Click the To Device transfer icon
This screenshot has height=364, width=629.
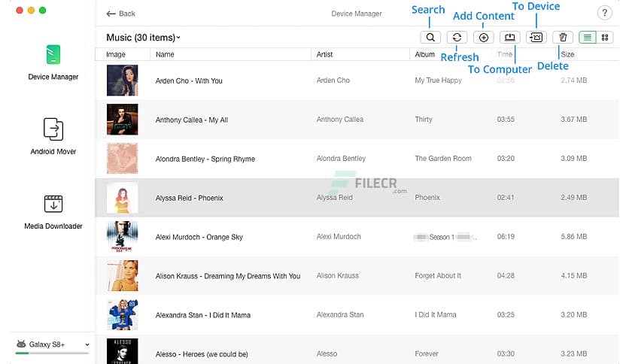[536, 37]
